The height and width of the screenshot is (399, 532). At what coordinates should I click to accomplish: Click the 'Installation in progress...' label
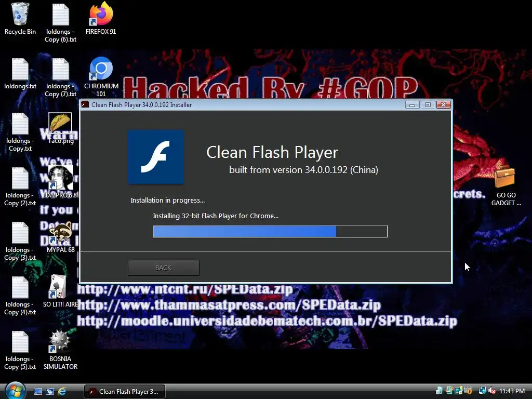point(168,200)
